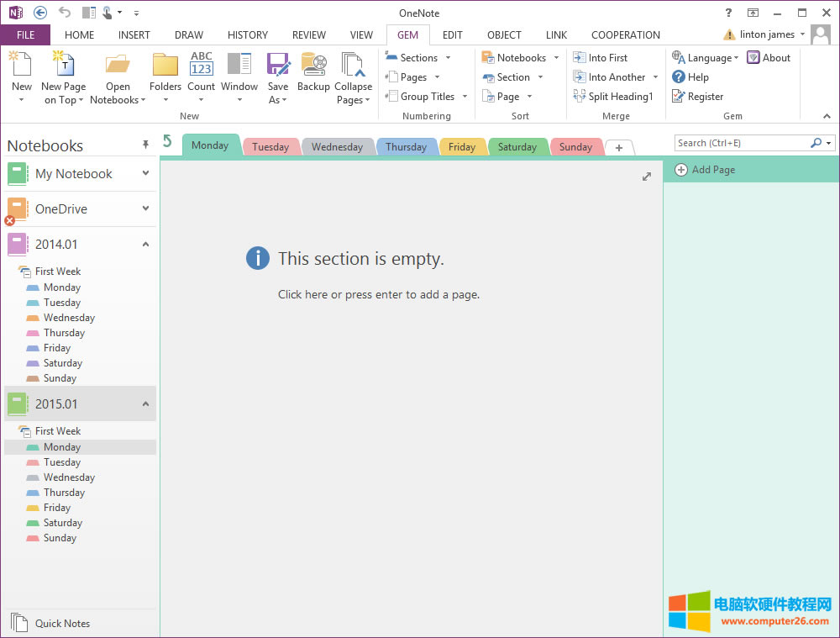This screenshot has height=638, width=840.
Task: Switch to the HISTORY ribbon tab
Action: [247, 35]
